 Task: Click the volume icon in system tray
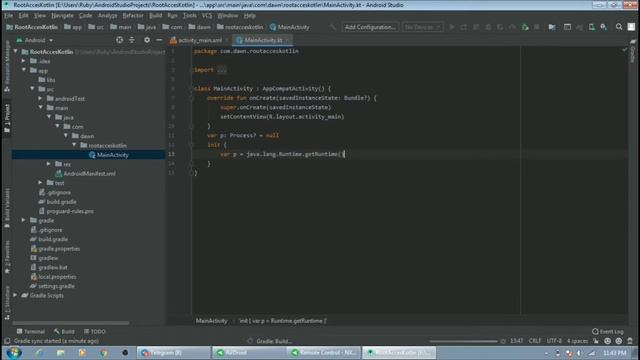click(x=579, y=353)
